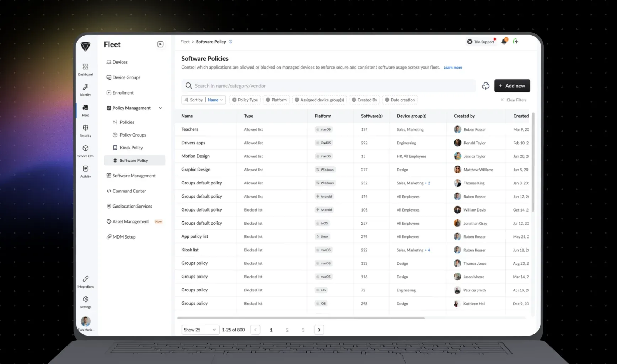Click the tvOS platform tag
617x364 pixels.
pyautogui.click(x=322, y=223)
